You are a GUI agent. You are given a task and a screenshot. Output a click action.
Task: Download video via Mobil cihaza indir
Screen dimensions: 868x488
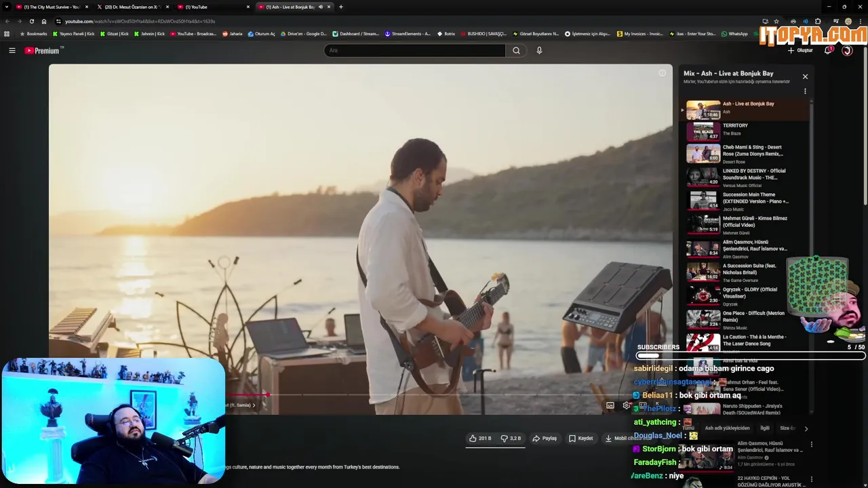(627, 439)
